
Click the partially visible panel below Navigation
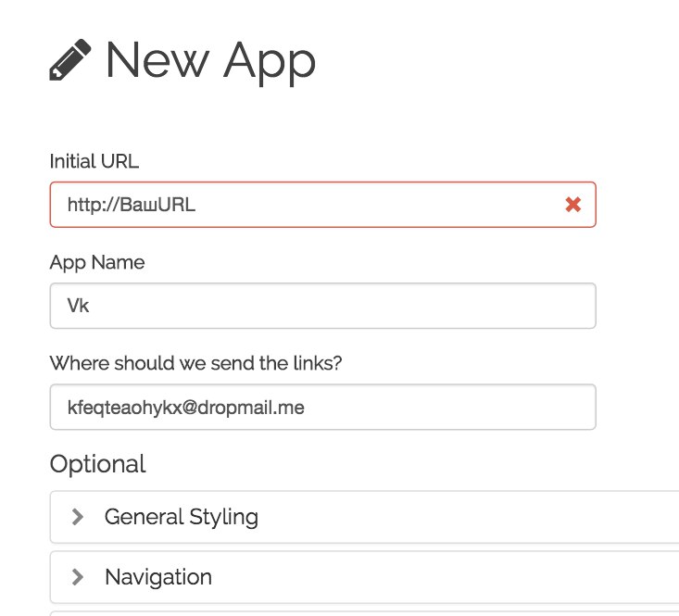point(363,612)
